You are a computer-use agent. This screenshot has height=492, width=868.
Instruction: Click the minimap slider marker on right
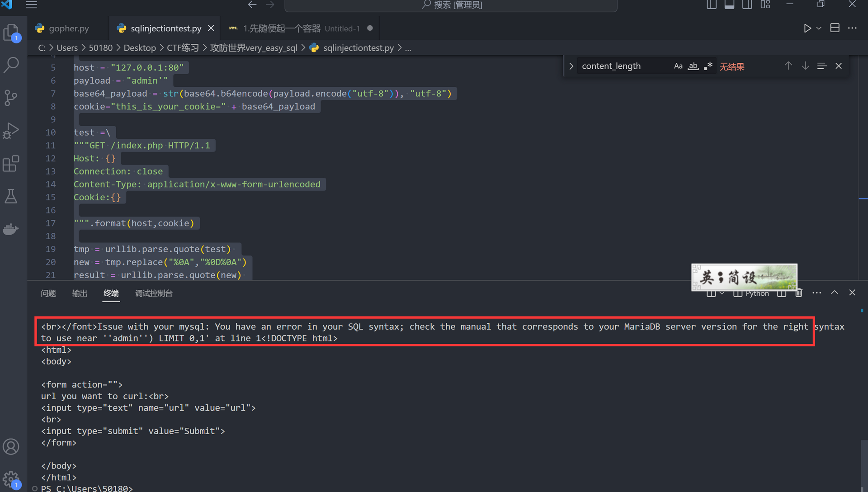coord(863,198)
